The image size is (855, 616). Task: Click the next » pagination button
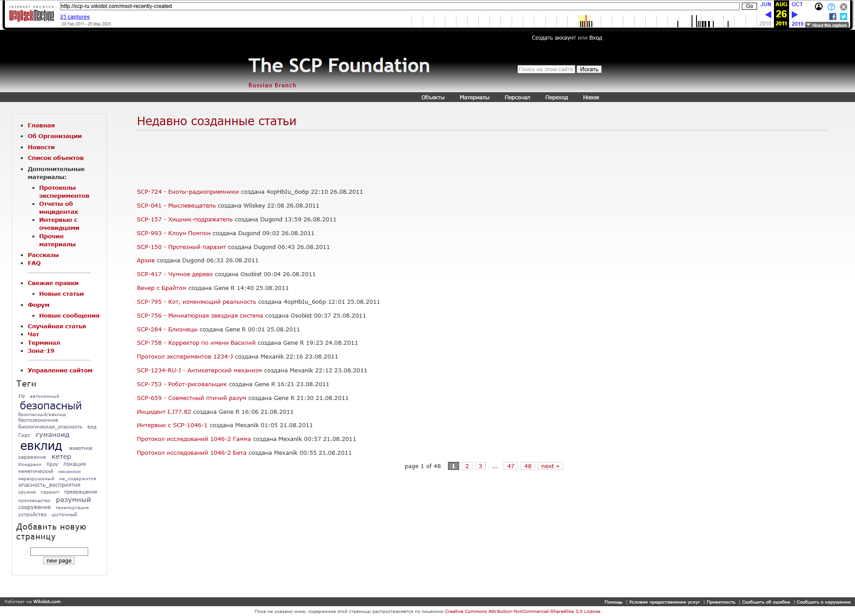[550, 466]
